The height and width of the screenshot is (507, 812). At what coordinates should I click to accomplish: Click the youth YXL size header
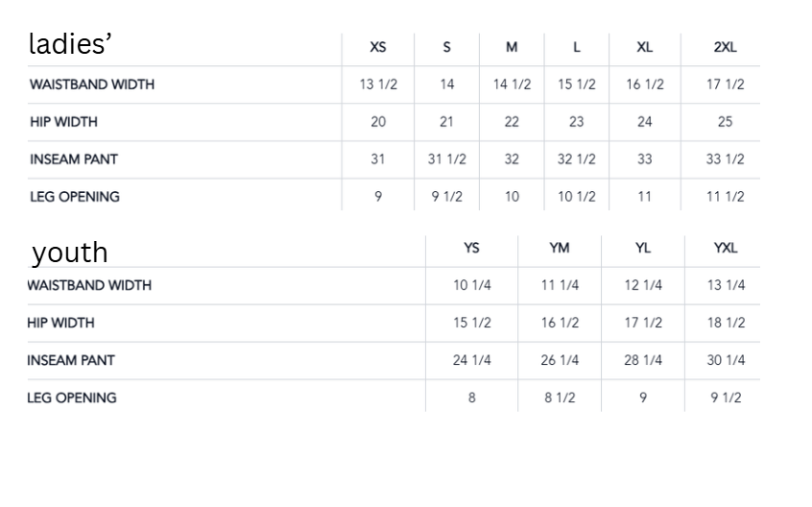click(726, 248)
